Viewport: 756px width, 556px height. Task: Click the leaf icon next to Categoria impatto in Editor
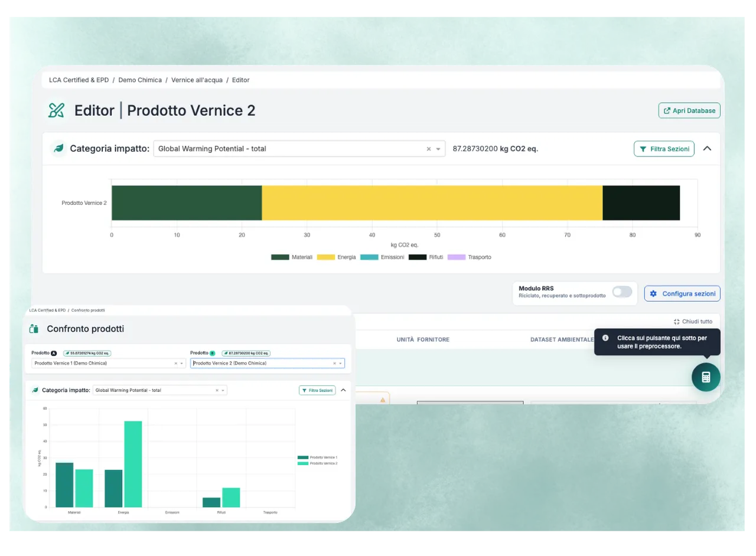coord(58,149)
